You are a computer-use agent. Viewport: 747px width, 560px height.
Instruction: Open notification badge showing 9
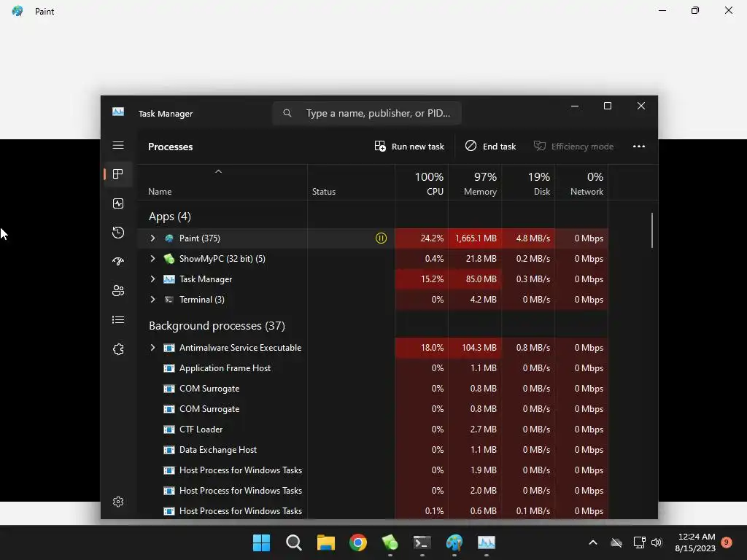point(727,542)
